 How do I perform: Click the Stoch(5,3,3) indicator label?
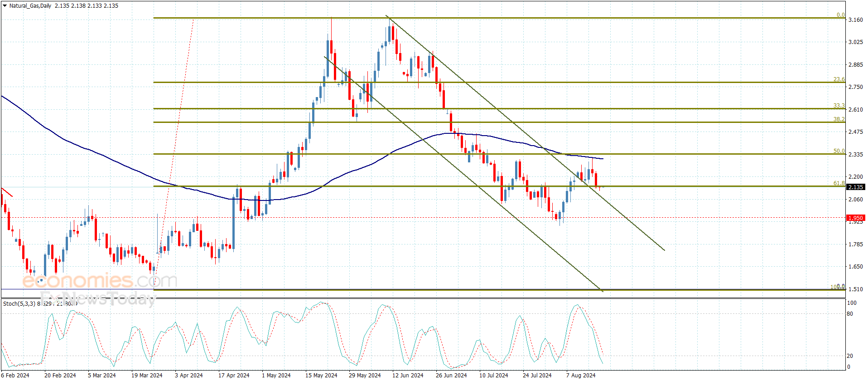point(19,303)
